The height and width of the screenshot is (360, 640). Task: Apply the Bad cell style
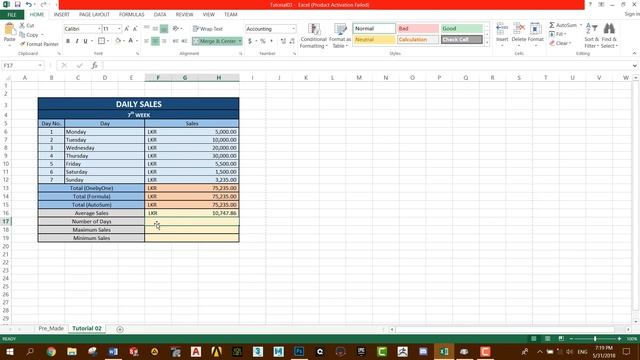pyautogui.click(x=418, y=29)
